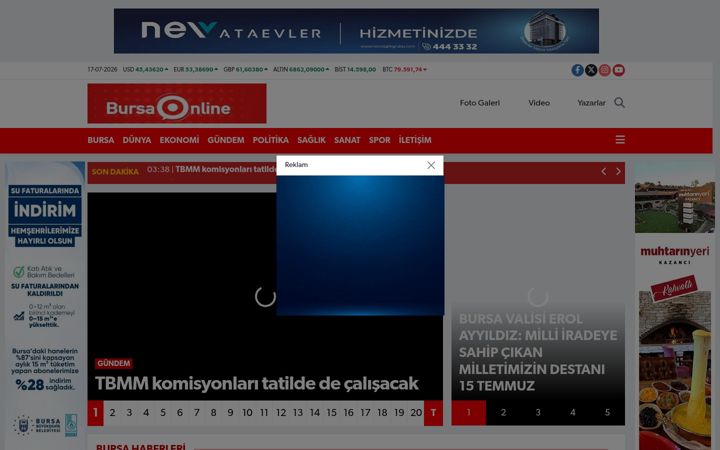
Task: Open the EKONOMİ menu item
Action: [x=179, y=140]
